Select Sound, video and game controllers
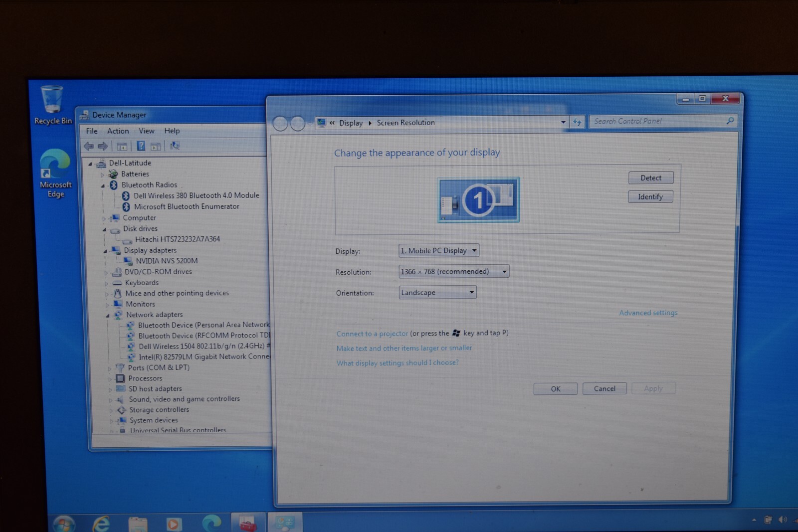This screenshot has height=532, width=798. click(x=184, y=399)
